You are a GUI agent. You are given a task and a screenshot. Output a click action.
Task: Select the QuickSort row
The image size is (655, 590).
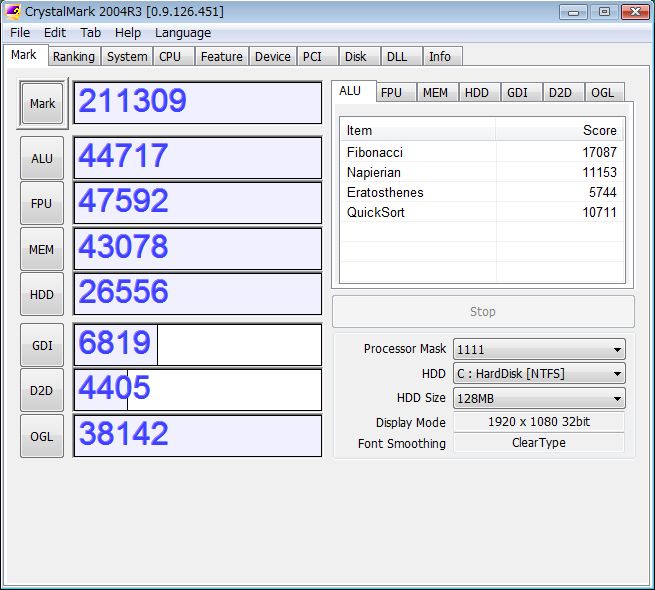pos(482,212)
